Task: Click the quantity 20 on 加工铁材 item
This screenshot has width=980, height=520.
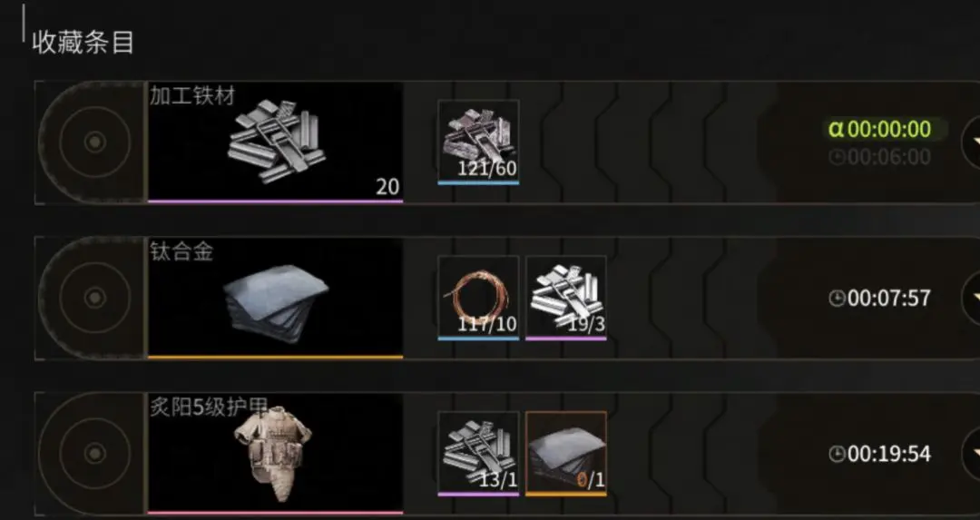Action: [387, 187]
